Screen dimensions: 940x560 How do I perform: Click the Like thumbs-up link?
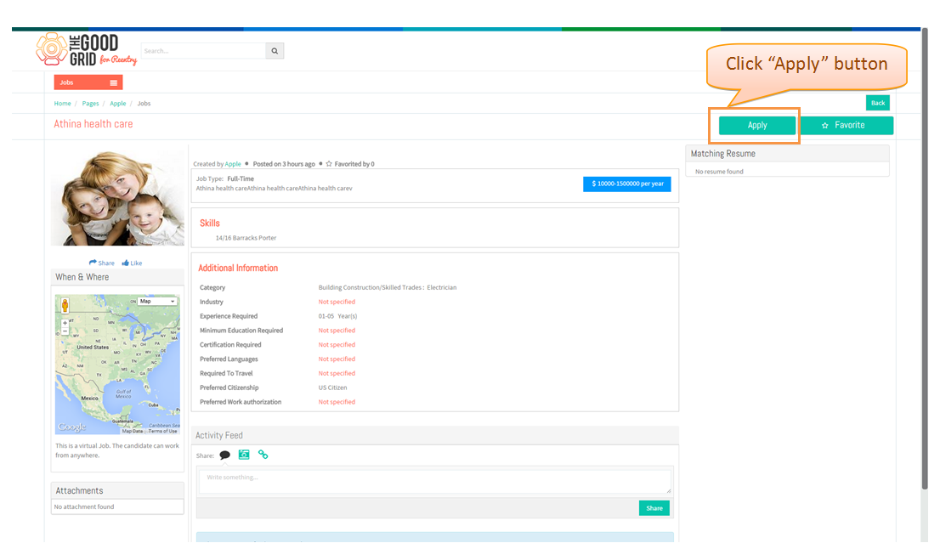pos(132,263)
